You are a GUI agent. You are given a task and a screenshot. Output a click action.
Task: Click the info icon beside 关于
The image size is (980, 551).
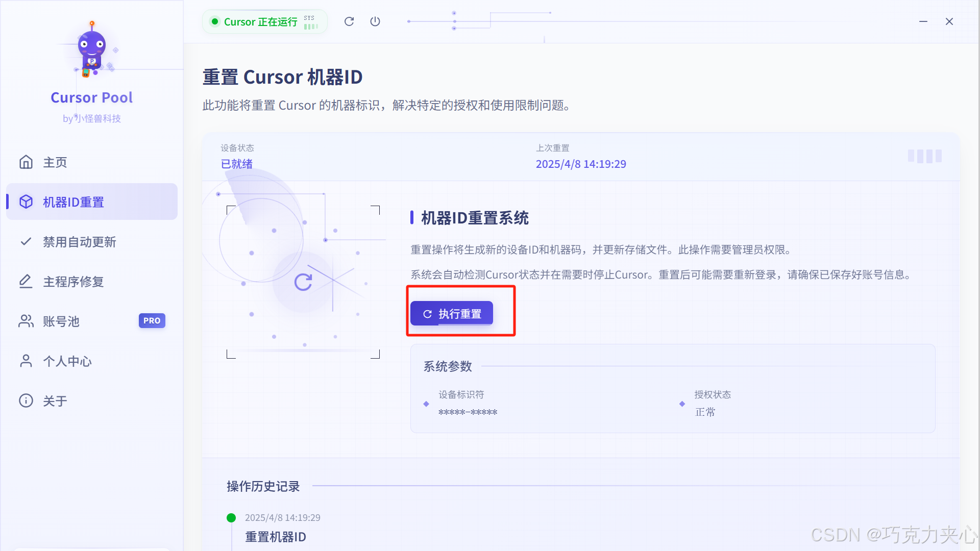[26, 401]
